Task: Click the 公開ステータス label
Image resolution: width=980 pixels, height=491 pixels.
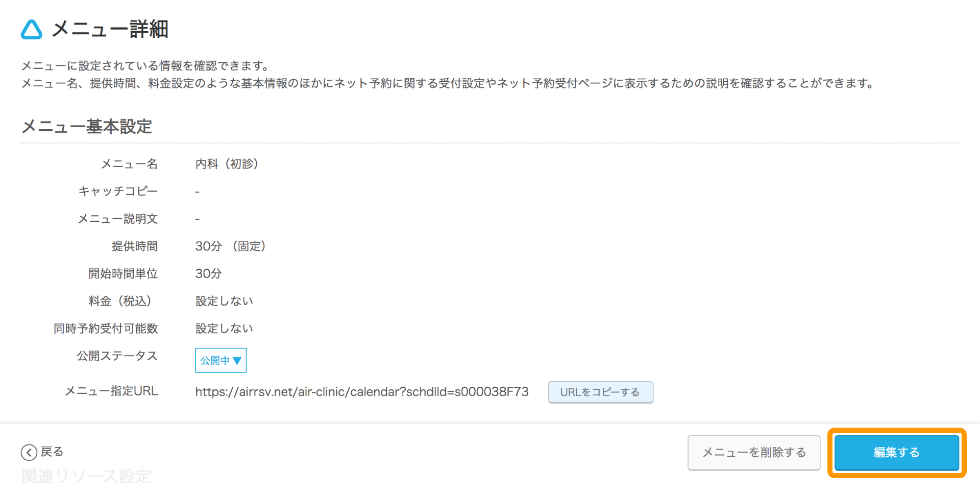Action: 117,356
